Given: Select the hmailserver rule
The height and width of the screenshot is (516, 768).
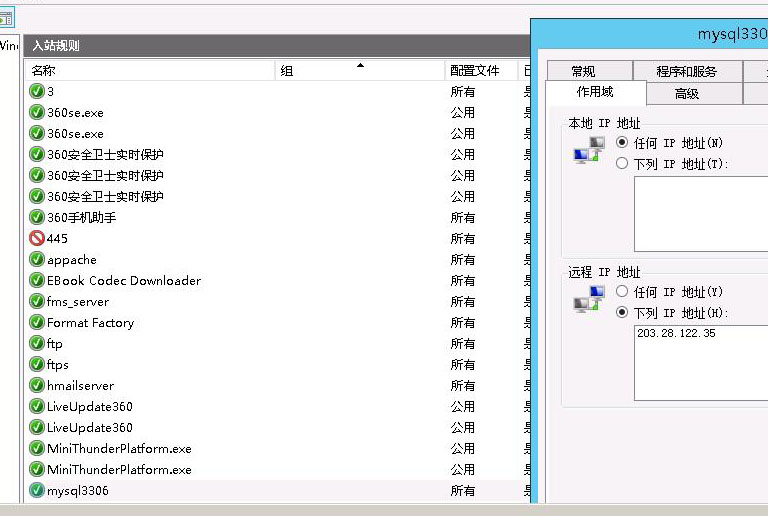Looking at the screenshot, I should [80, 386].
